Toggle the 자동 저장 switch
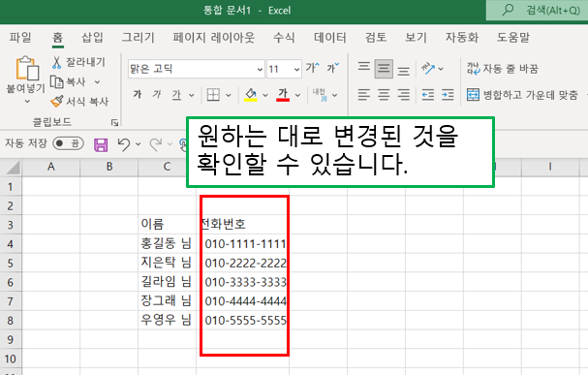The width and height of the screenshot is (588, 375). point(68,143)
